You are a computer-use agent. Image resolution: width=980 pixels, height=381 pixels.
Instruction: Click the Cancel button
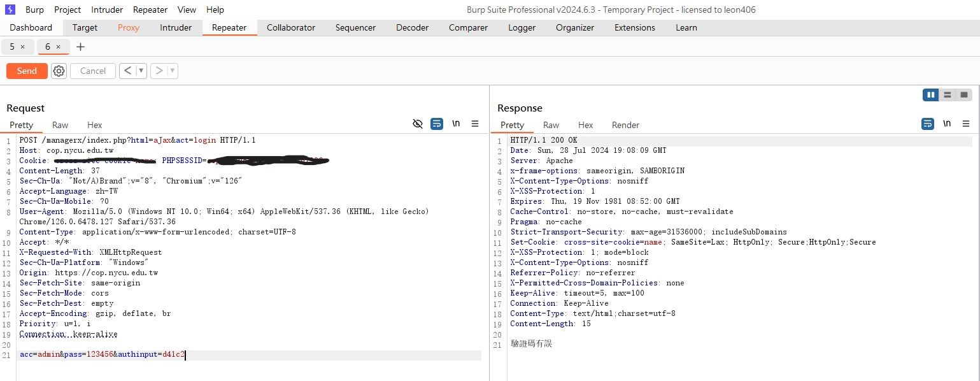pos(93,71)
